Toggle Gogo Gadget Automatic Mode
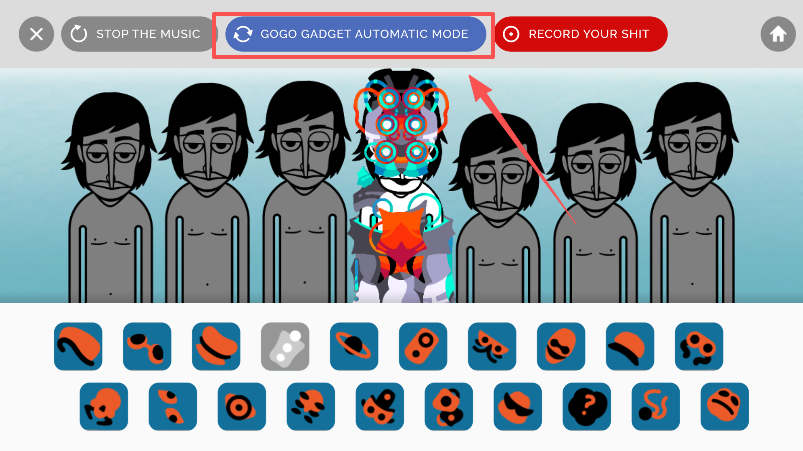This screenshot has width=803, height=451. (x=355, y=34)
